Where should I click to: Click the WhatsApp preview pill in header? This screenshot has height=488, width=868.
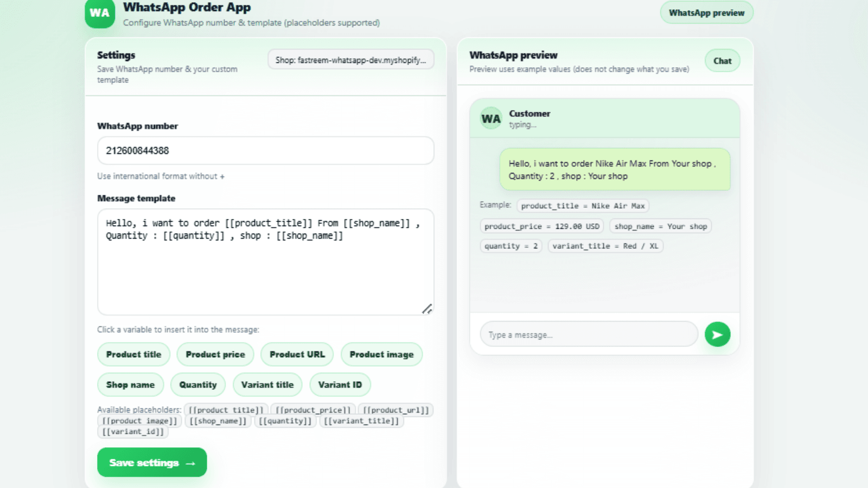coord(706,12)
